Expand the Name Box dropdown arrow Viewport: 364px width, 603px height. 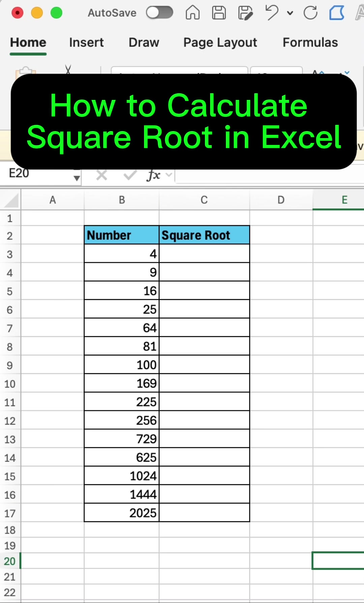77,178
